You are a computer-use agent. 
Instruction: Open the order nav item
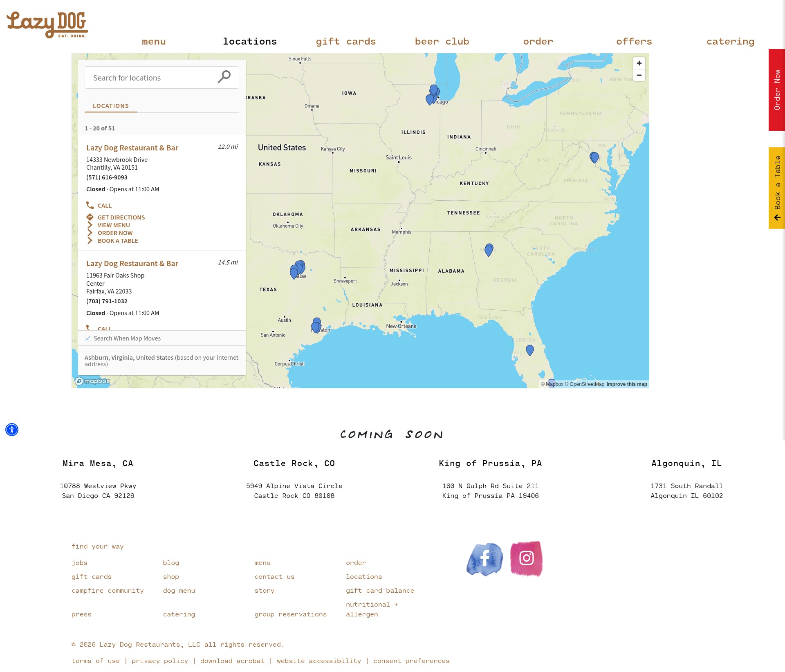click(538, 41)
